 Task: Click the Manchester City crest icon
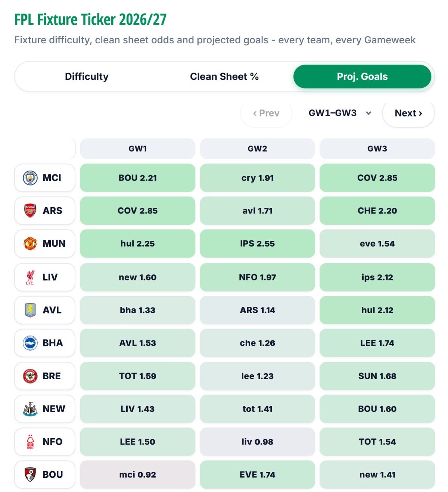(x=30, y=178)
